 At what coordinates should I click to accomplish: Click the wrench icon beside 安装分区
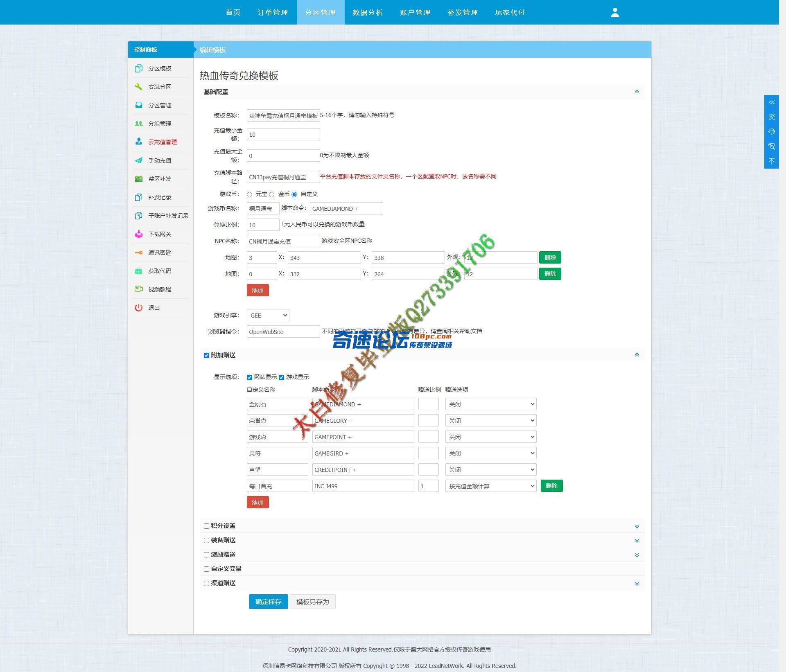point(139,87)
